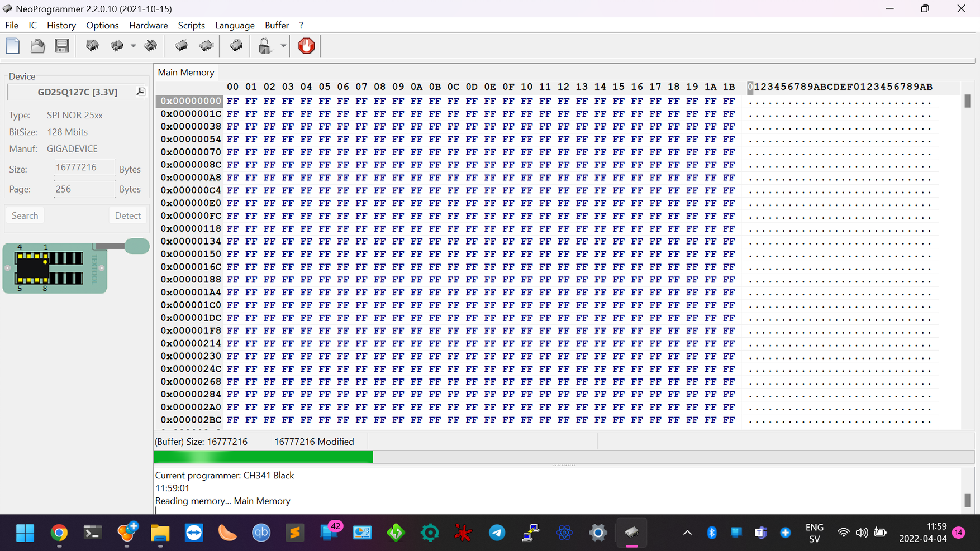
Task: Click the chip icon with question mark
Action: point(236,46)
